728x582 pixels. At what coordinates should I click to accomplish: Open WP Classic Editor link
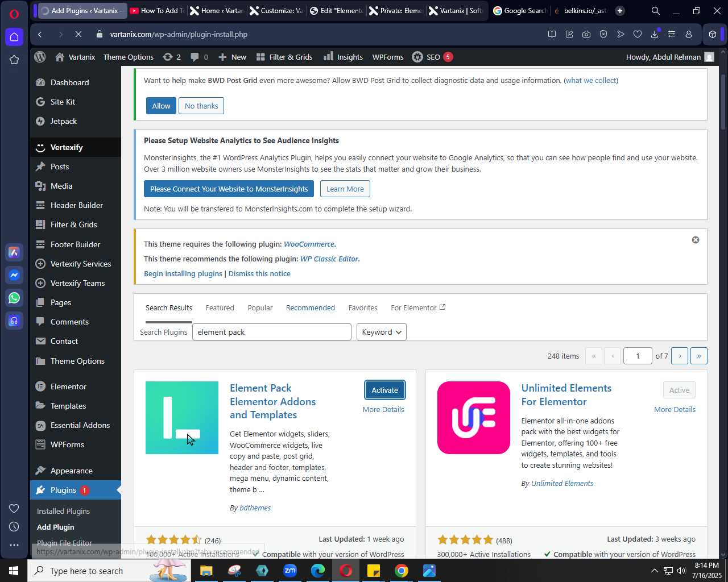(329, 259)
